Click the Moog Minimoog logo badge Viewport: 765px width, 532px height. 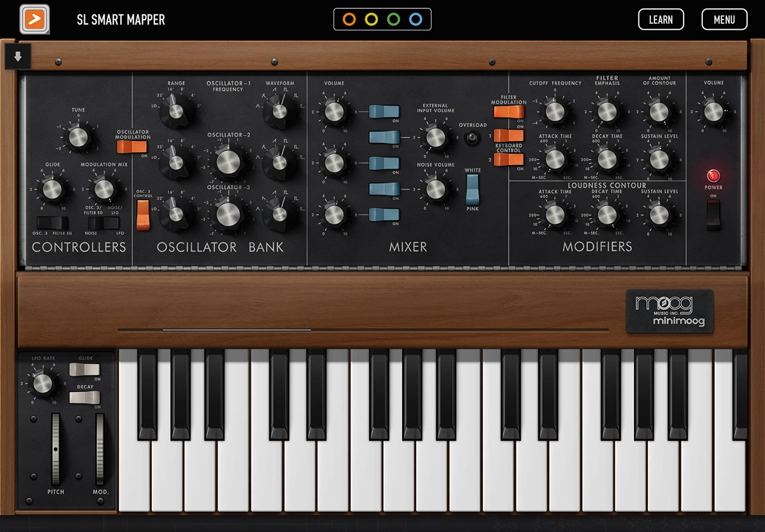[669, 311]
